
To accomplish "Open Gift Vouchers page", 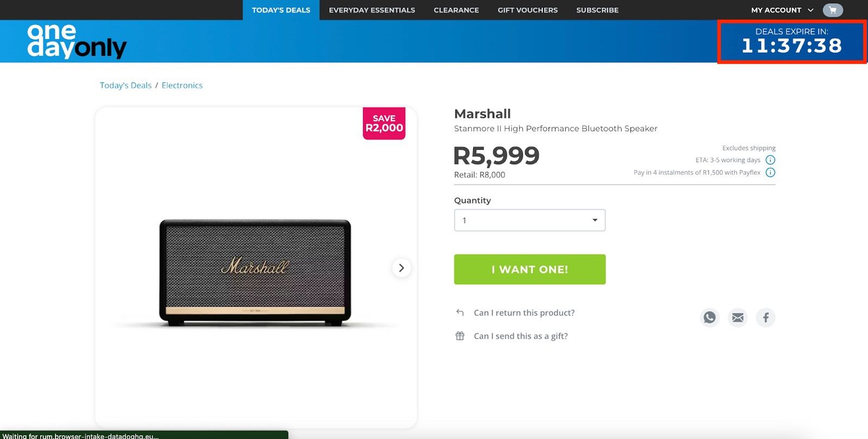I will click(x=527, y=10).
